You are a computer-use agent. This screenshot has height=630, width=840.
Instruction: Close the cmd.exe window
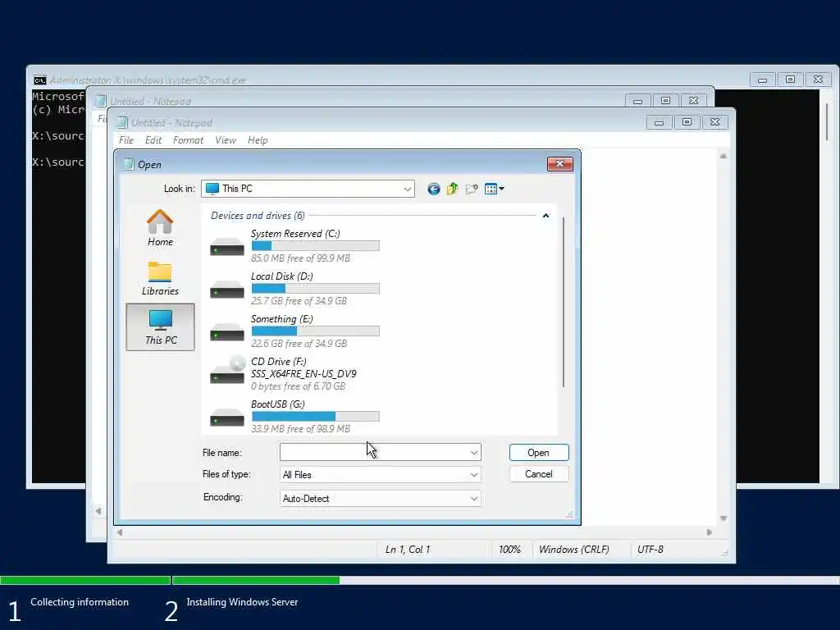tap(818, 80)
